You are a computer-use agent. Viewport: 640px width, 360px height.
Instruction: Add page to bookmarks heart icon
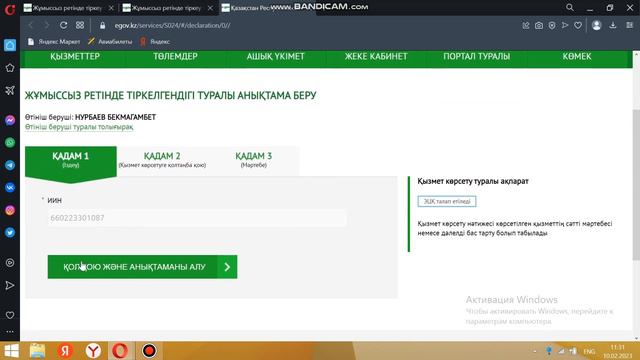(x=578, y=25)
